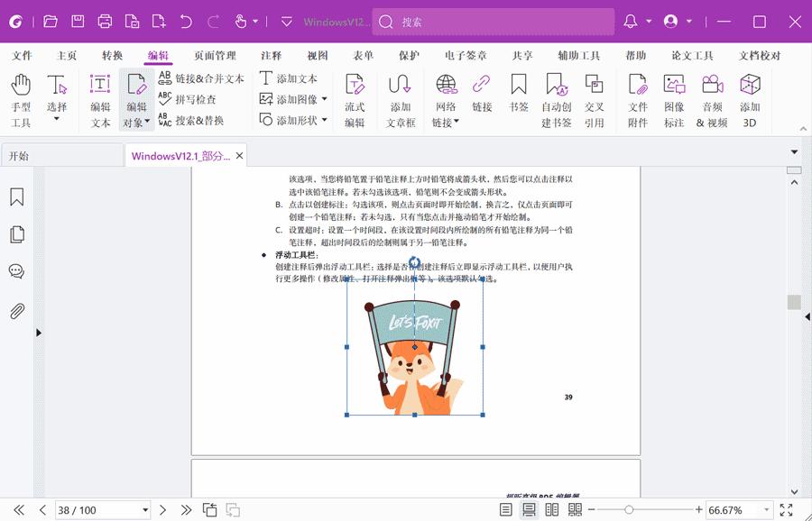
Task: Open Cross Reference (交叉引用)
Action: pos(594,100)
